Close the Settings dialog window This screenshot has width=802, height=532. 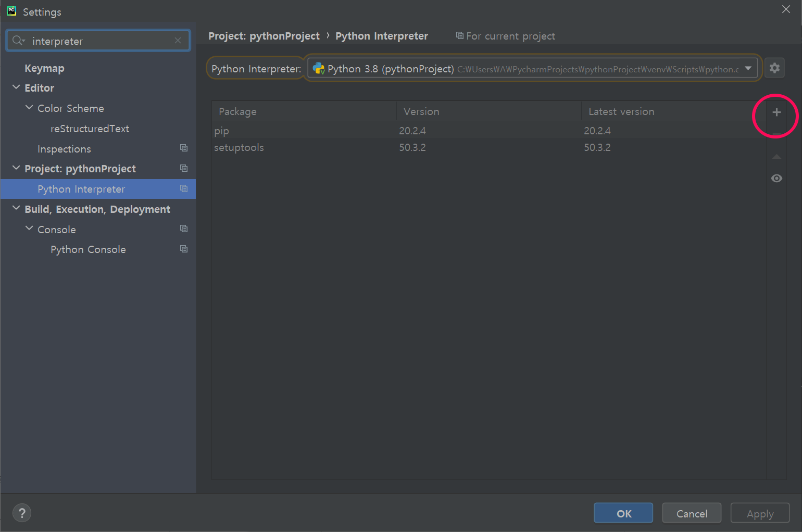(x=786, y=9)
